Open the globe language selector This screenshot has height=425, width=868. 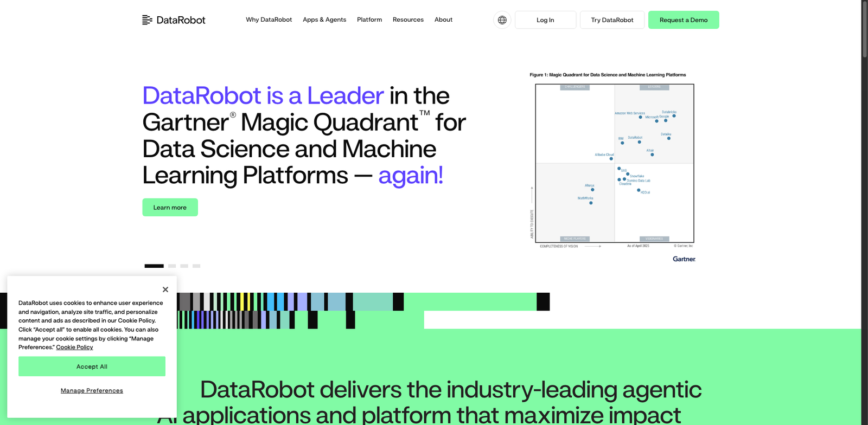[502, 20]
